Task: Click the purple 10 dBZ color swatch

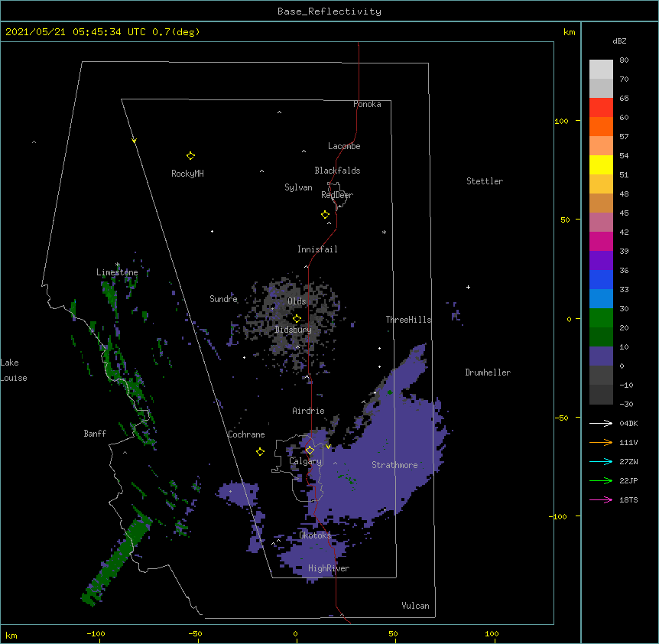Action: click(601, 356)
